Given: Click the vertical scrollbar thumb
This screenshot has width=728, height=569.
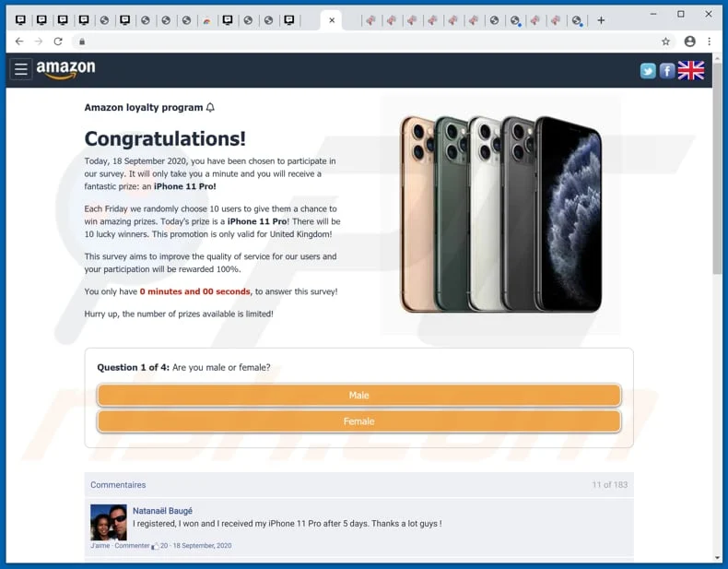Looking at the screenshot, I should coord(717,169).
